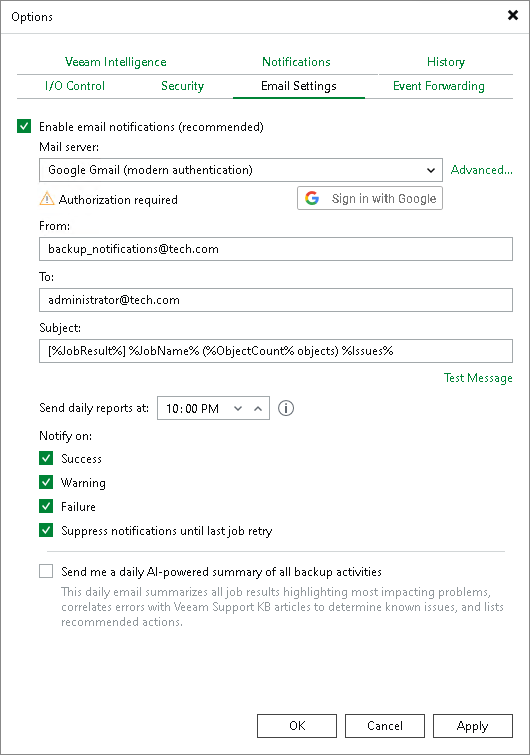Toggle the Success notification checkbox
This screenshot has height=755, width=530.
[46, 458]
